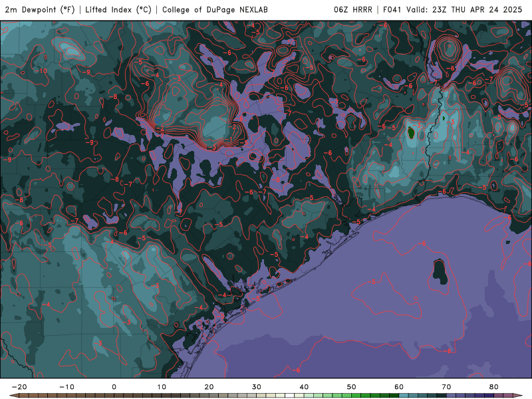Click the dark teal patch in the Gulf
This screenshot has width=532, height=399.
click(x=440, y=271)
